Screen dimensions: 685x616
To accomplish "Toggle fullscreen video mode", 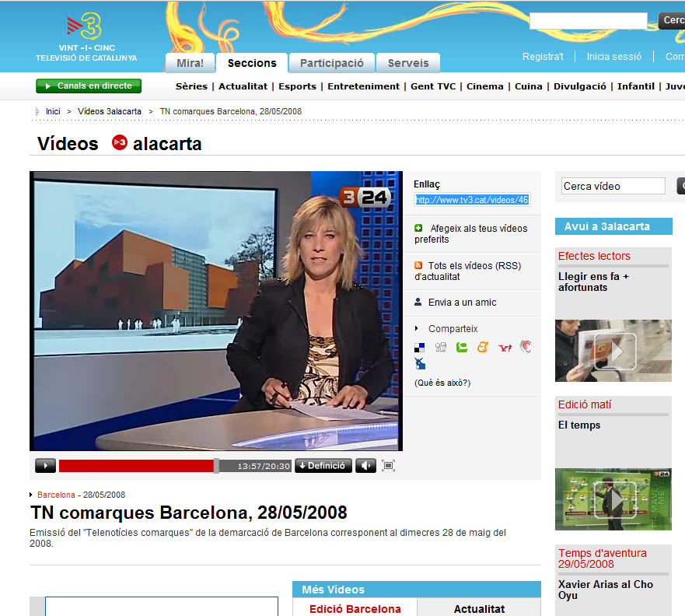I will pyautogui.click(x=388, y=466).
